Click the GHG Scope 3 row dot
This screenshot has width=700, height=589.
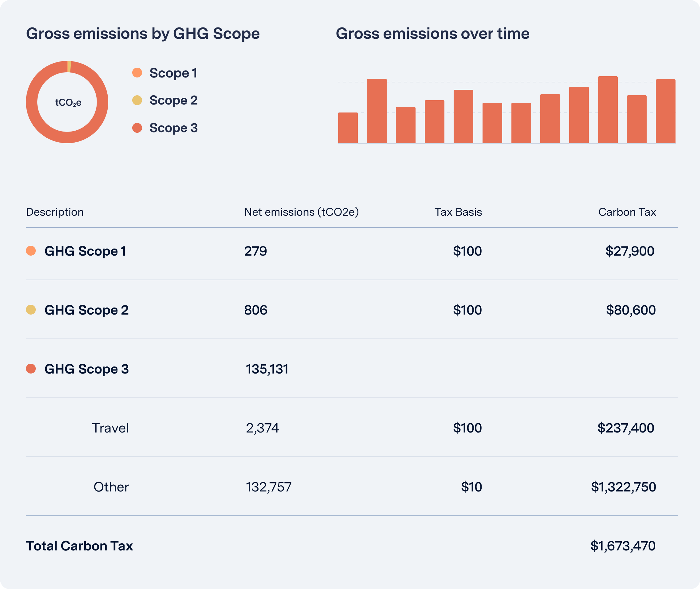(31, 369)
